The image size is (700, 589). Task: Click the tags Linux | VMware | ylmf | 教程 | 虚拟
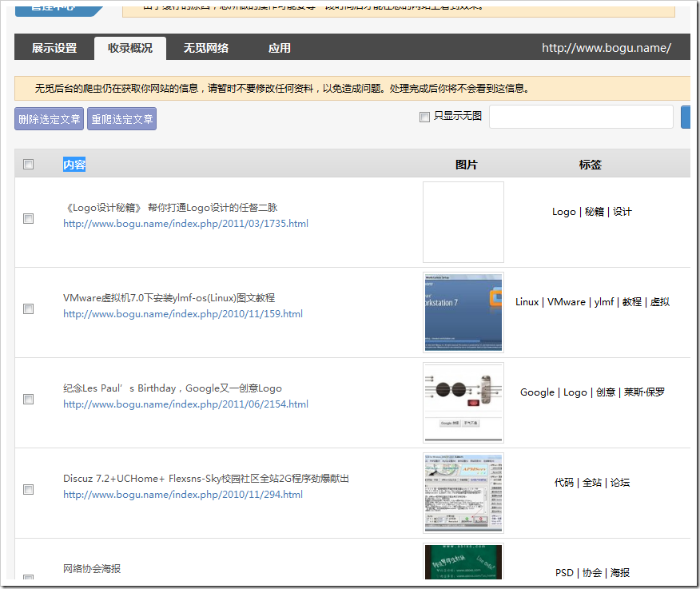click(x=592, y=302)
